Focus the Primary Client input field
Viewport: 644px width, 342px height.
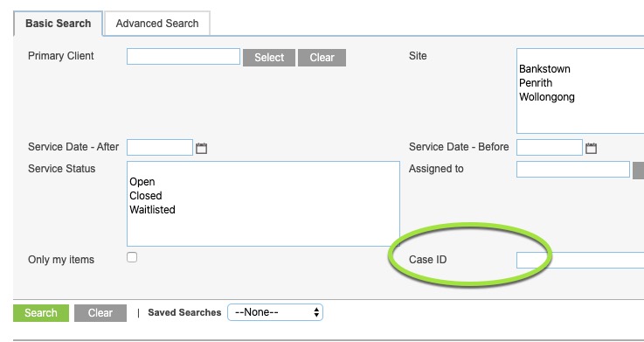pyautogui.click(x=184, y=56)
